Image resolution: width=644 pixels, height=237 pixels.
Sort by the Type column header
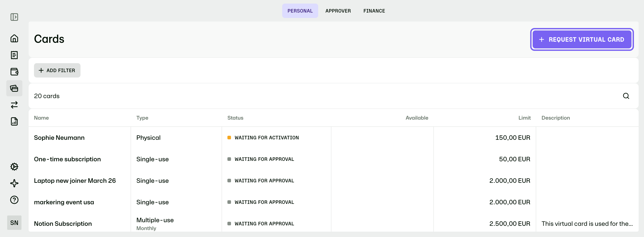click(x=142, y=118)
